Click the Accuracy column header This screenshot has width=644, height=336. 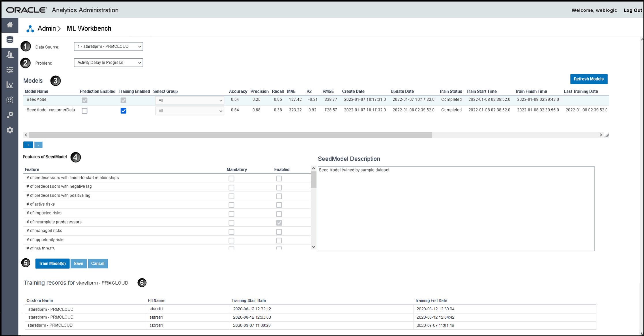pyautogui.click(x=238, y=92)
